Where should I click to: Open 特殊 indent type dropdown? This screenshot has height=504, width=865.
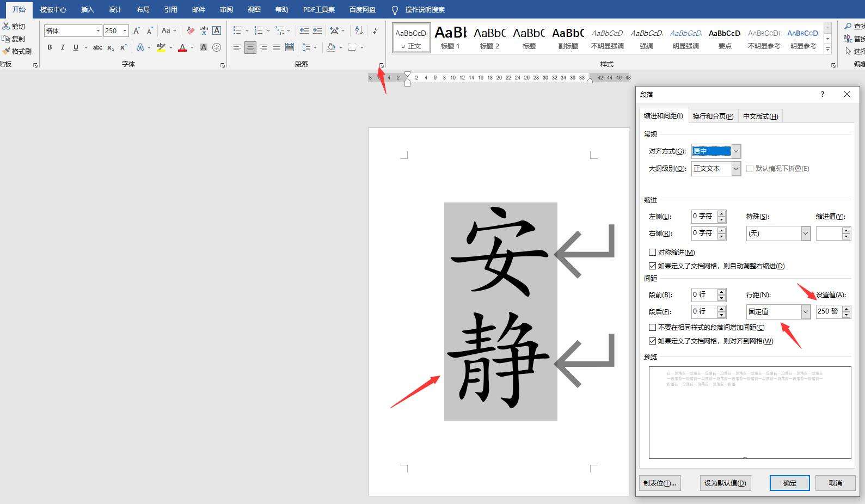click(806, 233)
